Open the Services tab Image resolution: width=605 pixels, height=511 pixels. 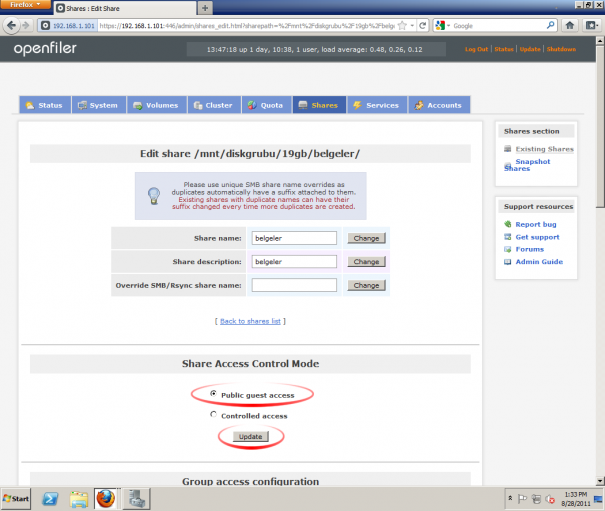click(x=377, y=105)
